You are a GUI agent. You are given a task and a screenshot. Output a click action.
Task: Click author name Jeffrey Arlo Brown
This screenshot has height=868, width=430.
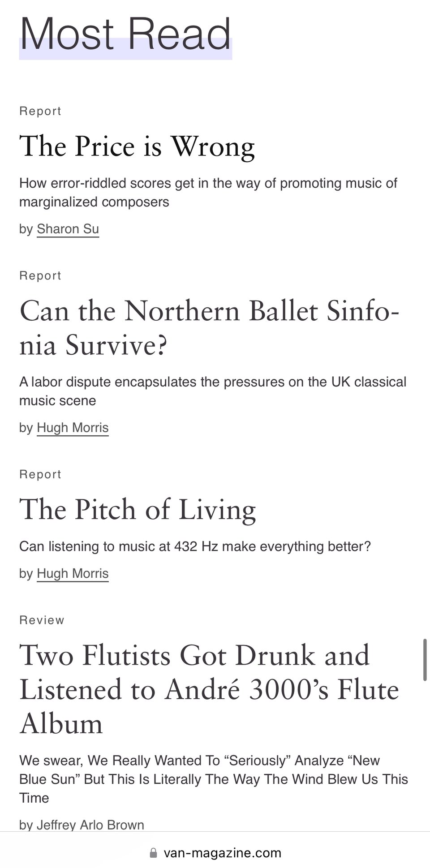tap(90, 825)
